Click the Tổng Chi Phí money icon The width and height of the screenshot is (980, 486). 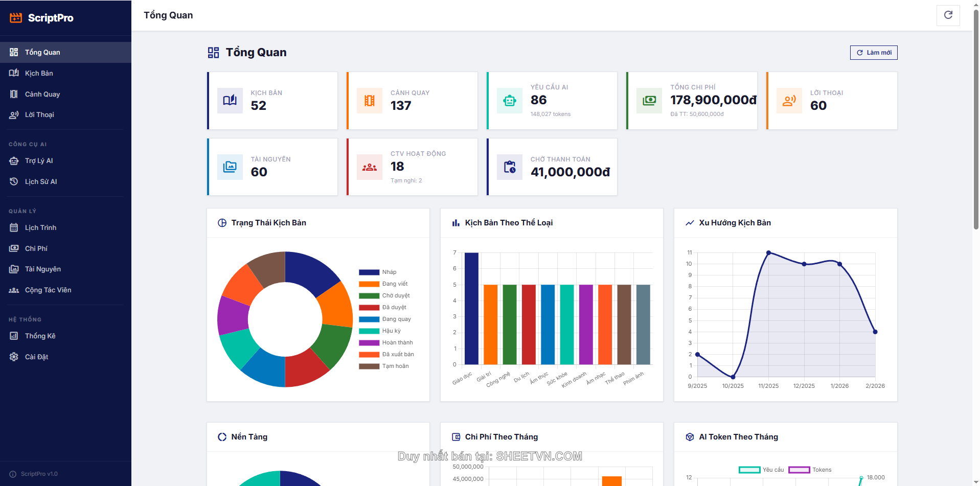(649, 100)
